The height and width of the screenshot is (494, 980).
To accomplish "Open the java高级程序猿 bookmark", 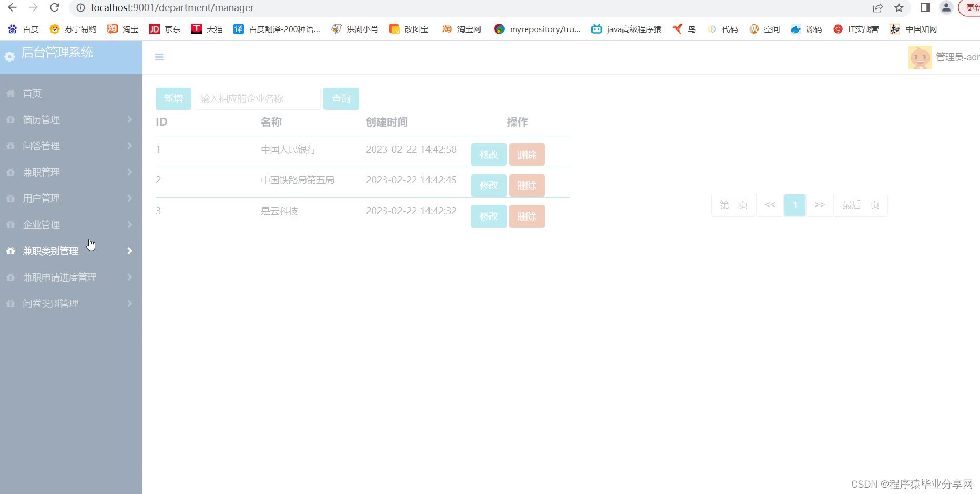I will (626, 29).
